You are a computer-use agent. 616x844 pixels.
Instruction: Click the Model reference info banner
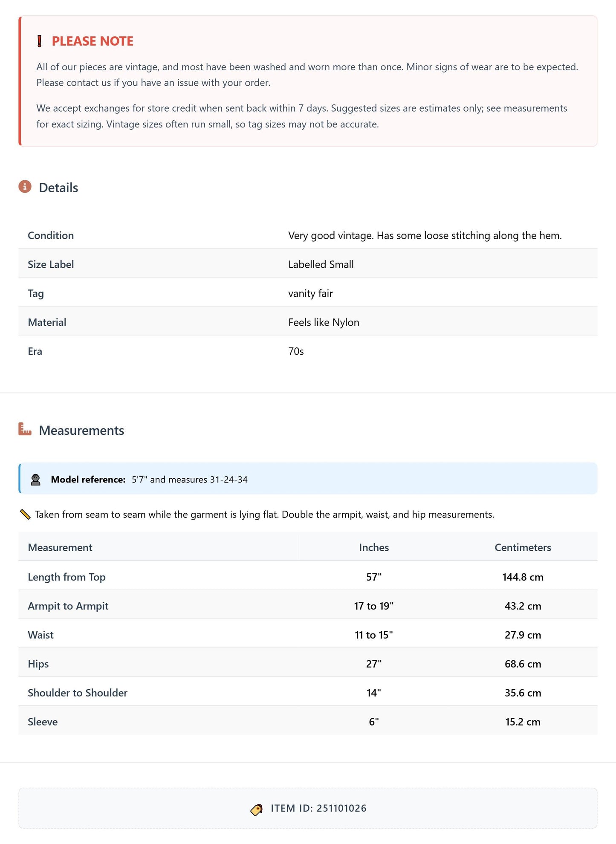pyautogui.click(x=308, y=479)
